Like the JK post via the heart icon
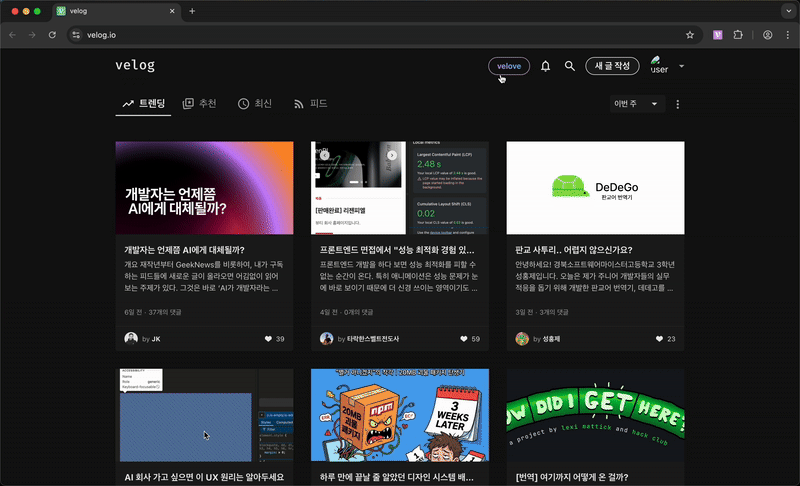Image resolution: width=800 pixels, height=486 pixels. [268, 339]
